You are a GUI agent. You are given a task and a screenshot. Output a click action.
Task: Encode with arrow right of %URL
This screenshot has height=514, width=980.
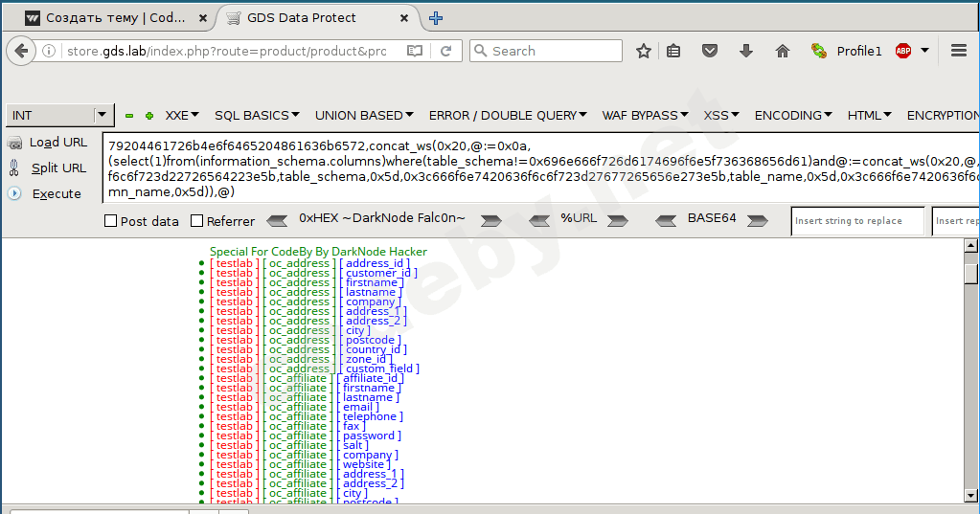click(x=618, y=220)
